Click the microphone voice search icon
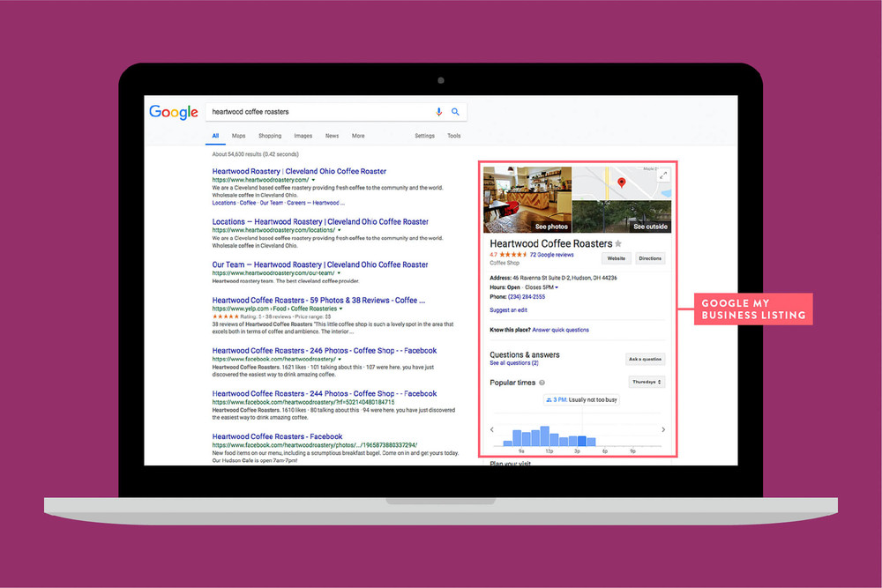This screenshot has width=882, height=588. (438, 112)
